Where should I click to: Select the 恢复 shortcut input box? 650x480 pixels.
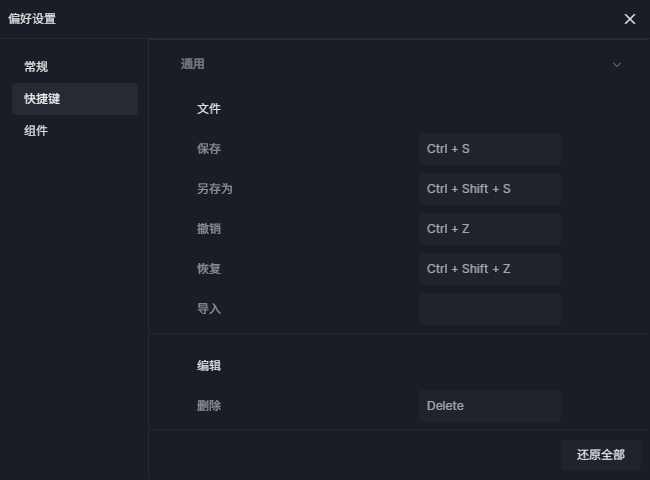[490, 269]
